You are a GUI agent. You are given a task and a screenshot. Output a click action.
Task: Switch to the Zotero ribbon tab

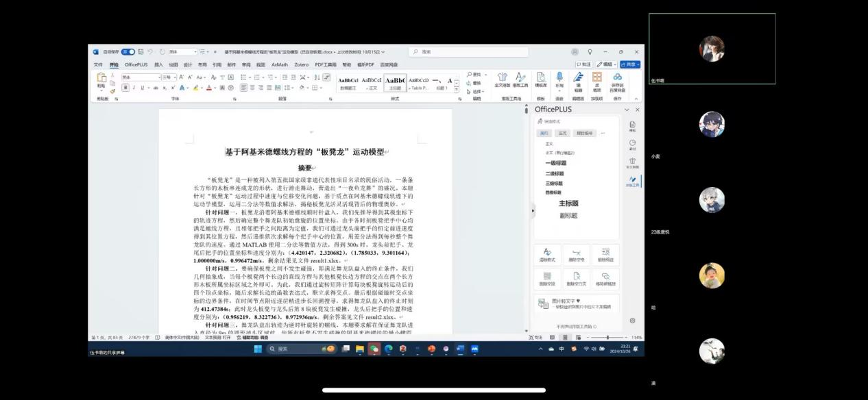(x=301, y=65)
